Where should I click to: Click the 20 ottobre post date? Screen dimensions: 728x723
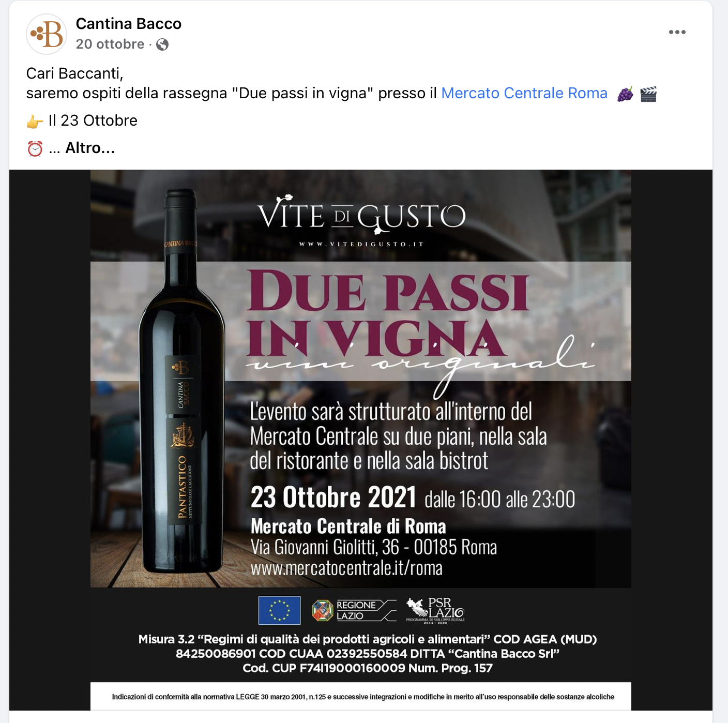tap(110, 44)
